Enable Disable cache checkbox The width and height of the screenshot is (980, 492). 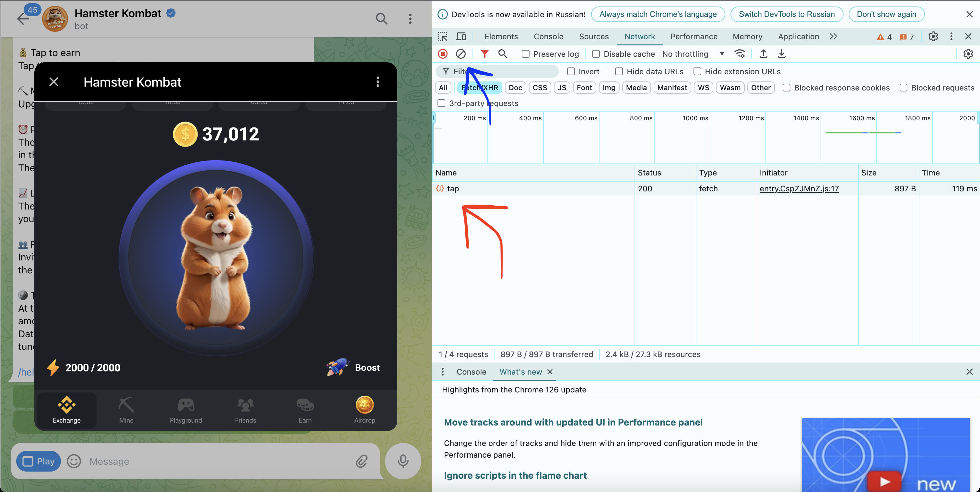pyautogui.click(x=596, y=54)
